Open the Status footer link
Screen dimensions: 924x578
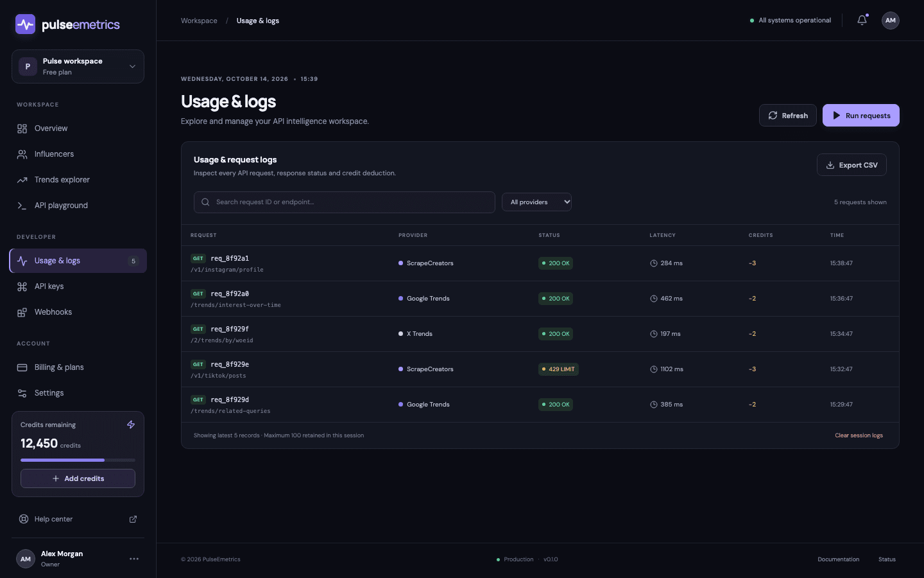tap(887, 559)
